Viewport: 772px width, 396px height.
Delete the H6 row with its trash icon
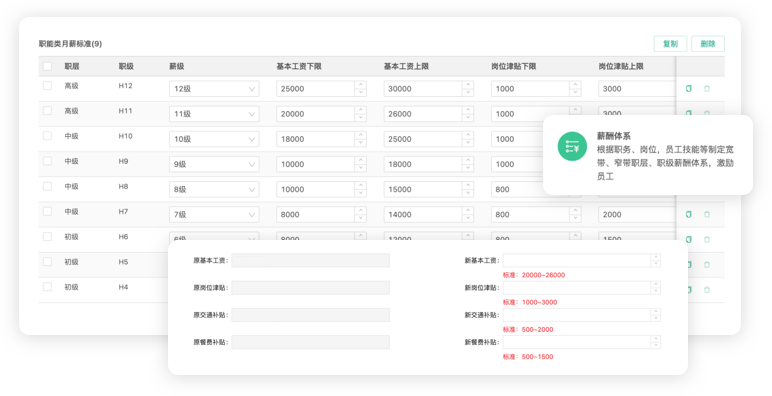pyautogui.click(x=707, y=239)
